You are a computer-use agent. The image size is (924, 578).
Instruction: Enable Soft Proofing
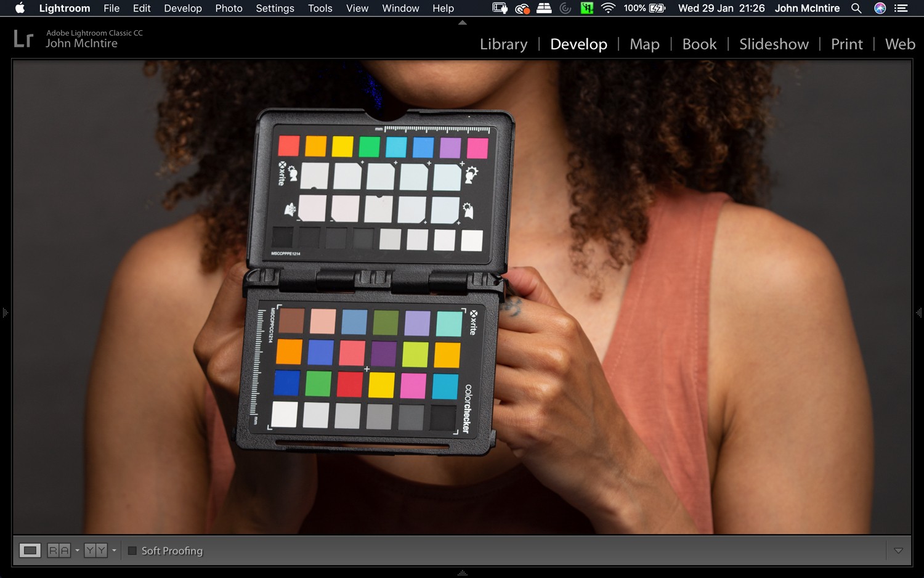pos(131,550)
